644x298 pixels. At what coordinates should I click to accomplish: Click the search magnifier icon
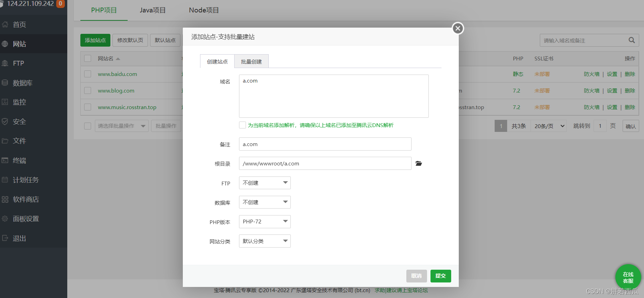[631, 40]
